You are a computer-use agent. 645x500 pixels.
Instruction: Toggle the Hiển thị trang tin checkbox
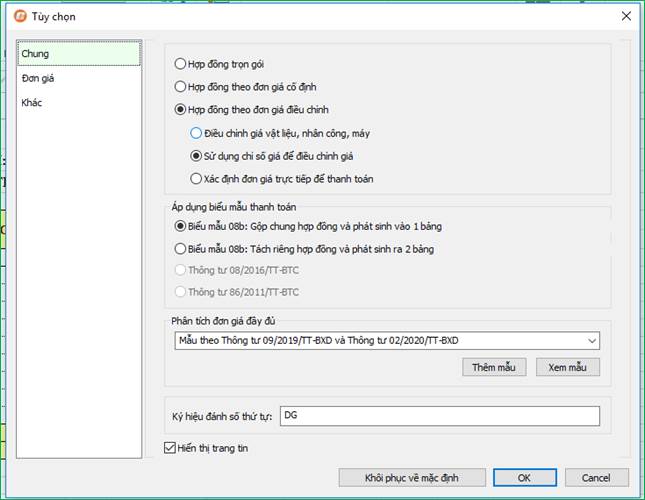(x=168, y=448)
